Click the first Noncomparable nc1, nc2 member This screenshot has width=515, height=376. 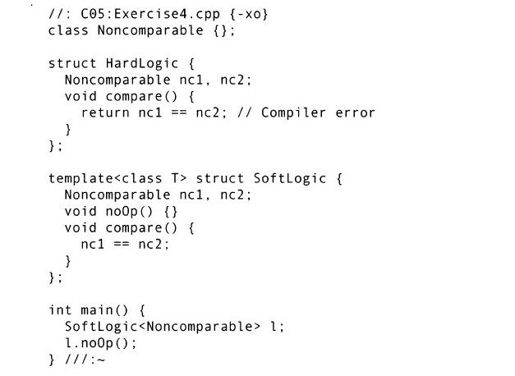(x=158, y=80)
